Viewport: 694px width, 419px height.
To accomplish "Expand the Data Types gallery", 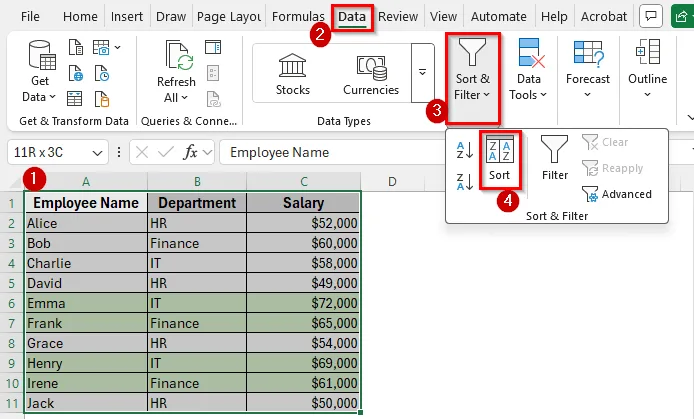I will coord(422,72).
